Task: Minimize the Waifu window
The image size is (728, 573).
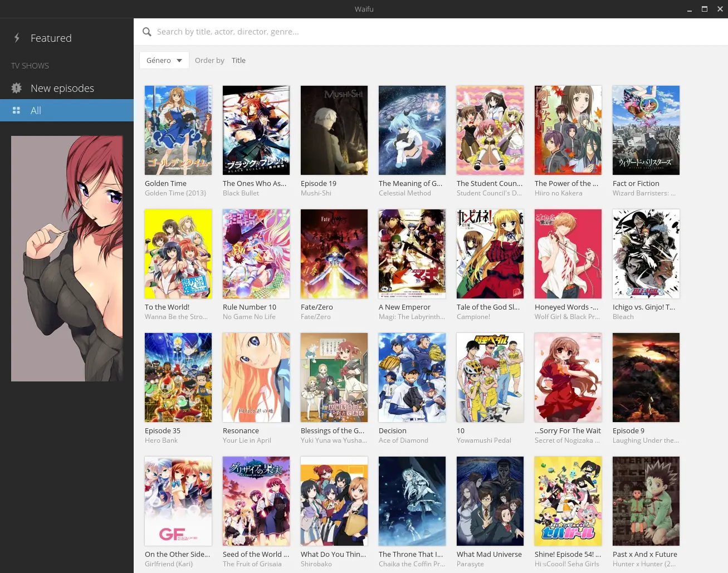Action: 690,9
